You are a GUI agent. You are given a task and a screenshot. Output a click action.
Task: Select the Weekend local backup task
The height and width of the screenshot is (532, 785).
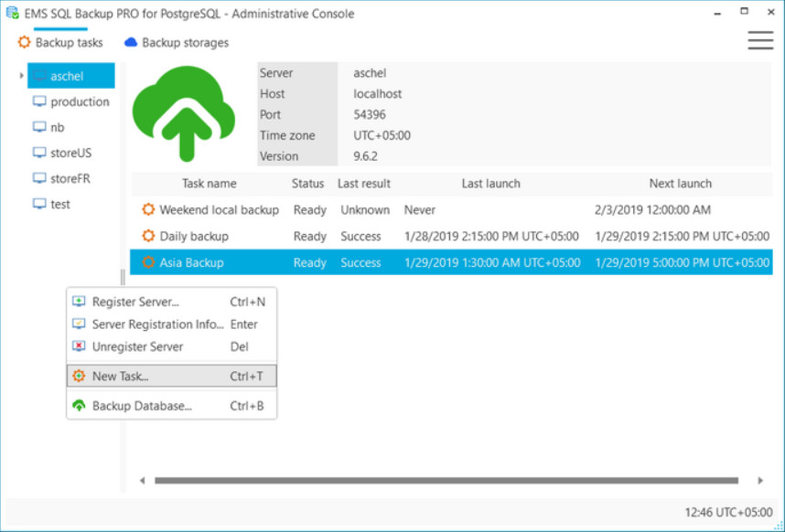coord(451,210)
